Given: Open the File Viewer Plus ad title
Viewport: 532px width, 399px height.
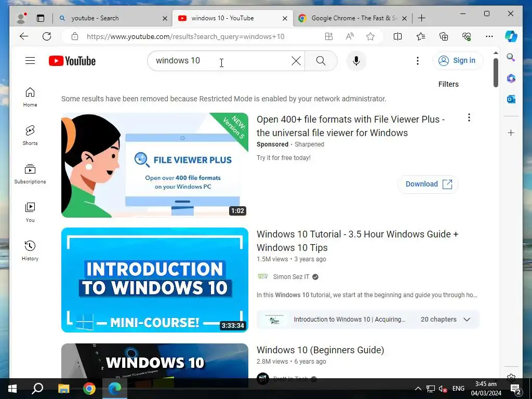Looking at the screenshot, I should coord(351,126).
